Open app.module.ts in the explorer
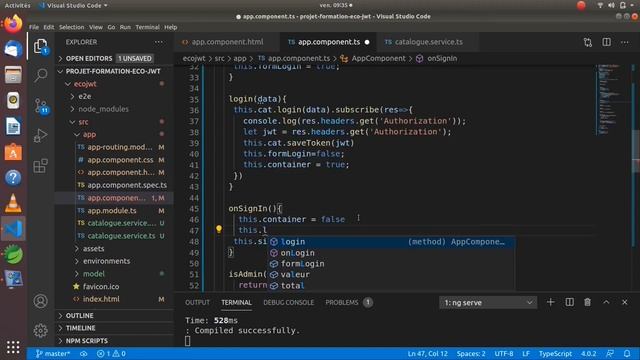This screenshot has height=360, width=640. (112, 211)
